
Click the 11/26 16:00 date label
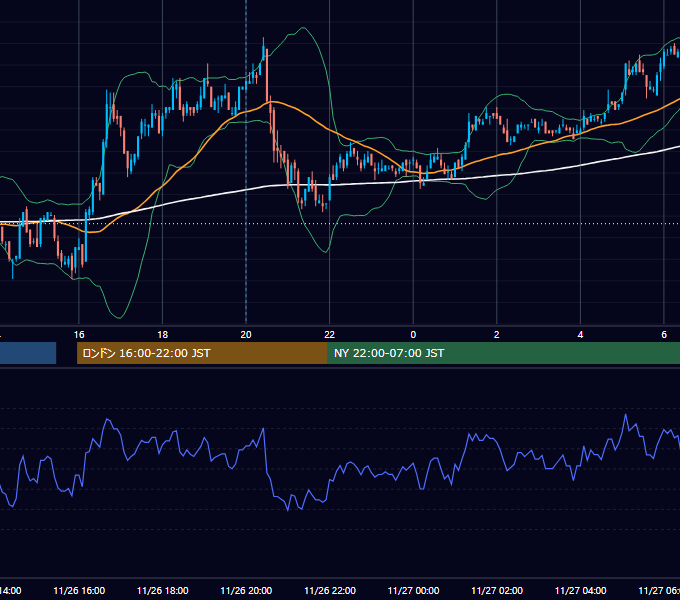point(79,591)
